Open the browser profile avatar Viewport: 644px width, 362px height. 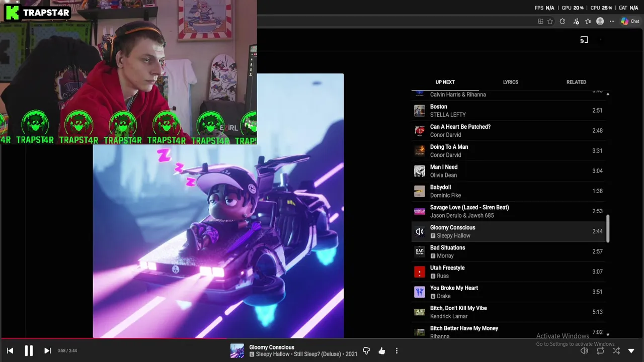coord(600,21)
